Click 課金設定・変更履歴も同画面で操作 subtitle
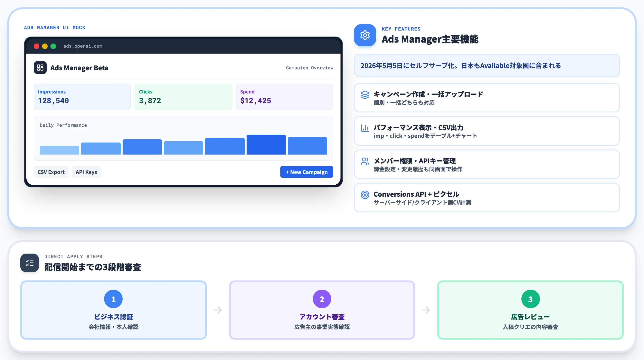The width and height of the screenshot is (644, 360). pos(418,169)
